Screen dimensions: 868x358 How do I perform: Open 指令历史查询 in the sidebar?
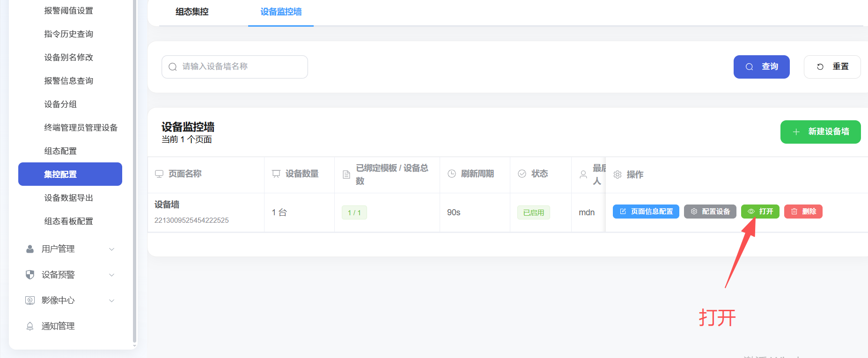(x=69, y=34)
